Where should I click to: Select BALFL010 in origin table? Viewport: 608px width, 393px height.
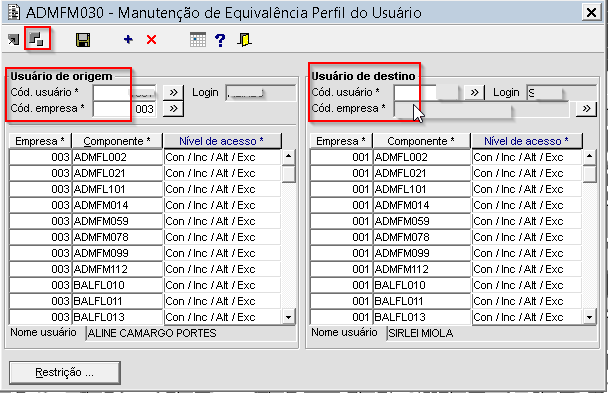(117, 285)
